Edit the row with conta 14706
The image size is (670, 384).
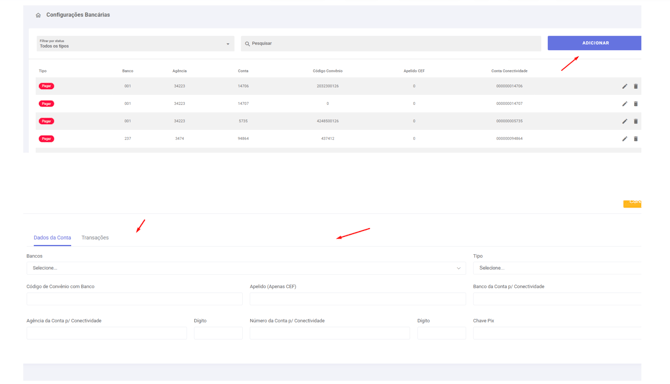[624, 86]
